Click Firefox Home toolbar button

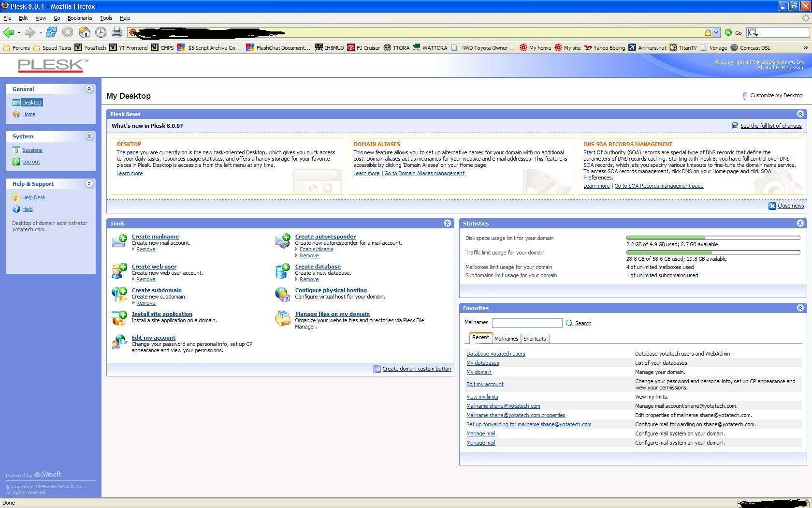(x=85, y=32)
